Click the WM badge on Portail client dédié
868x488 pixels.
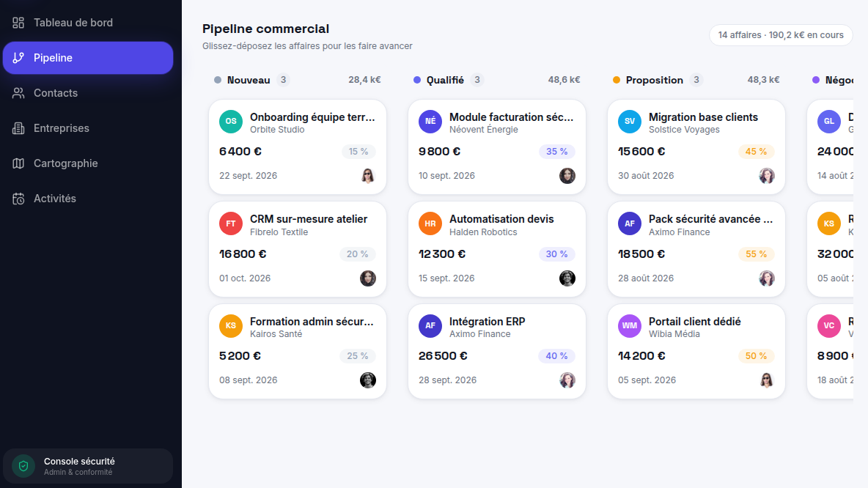pyautogui.click(x=630, y=326)
